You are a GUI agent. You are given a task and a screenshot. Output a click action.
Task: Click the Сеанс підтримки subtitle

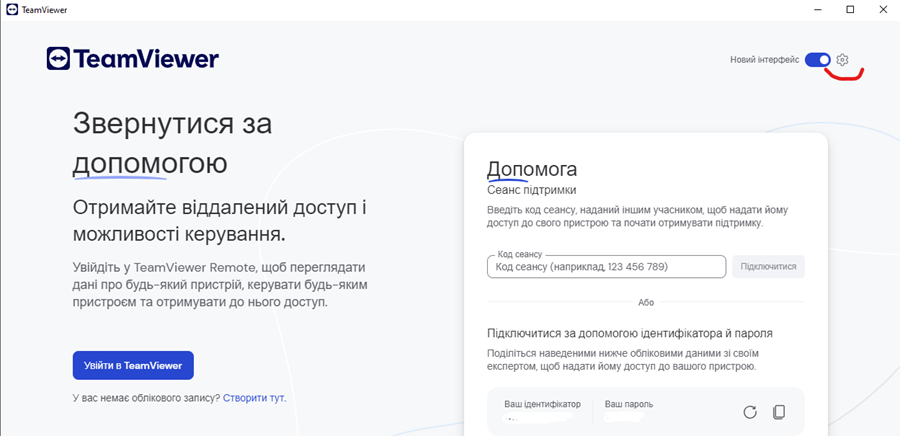coord(531,190)
